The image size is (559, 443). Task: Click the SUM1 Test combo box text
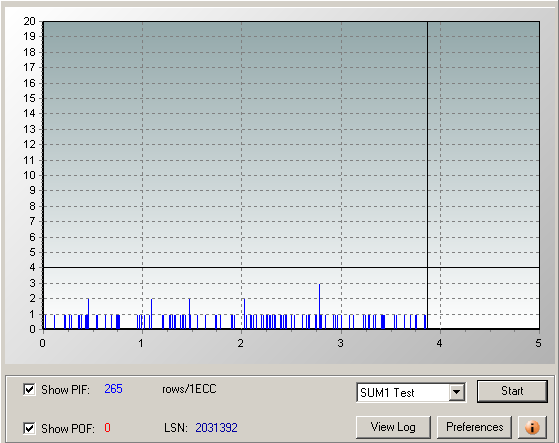[387, 393]
